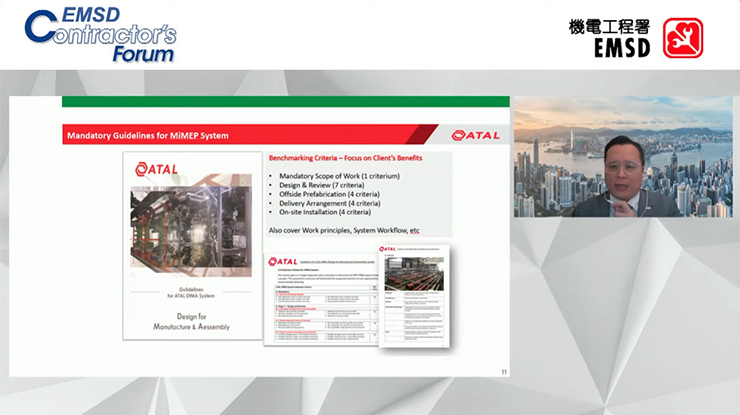Click the criteria table document page
Viewport: 740px width, 415px height.
[x=321, y=299]
